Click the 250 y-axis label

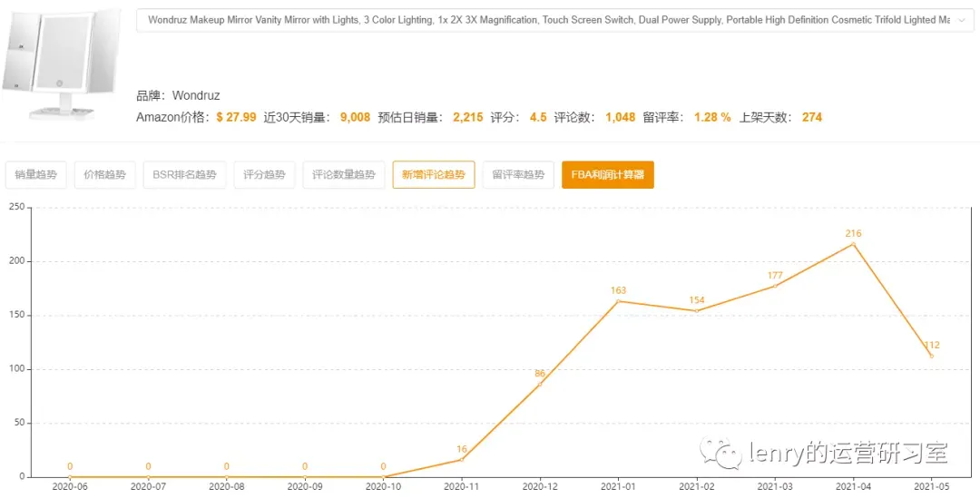click(15, 208)
